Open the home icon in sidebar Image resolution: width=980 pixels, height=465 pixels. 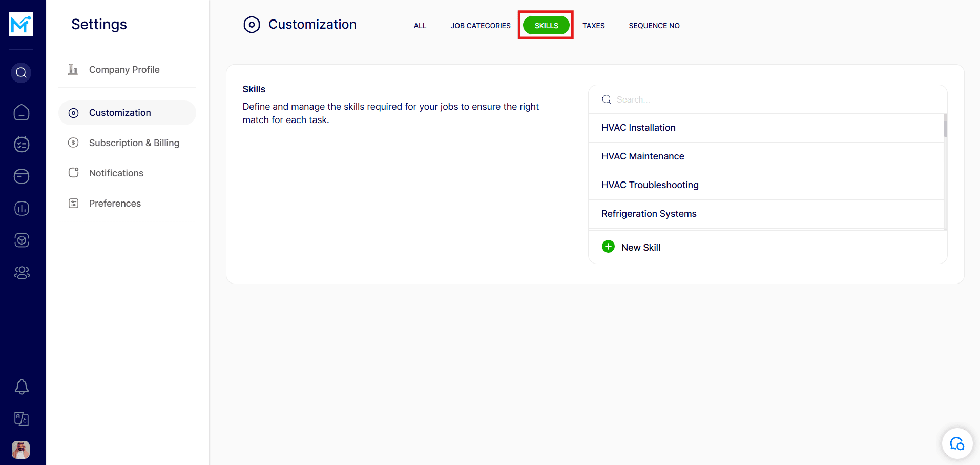coord(22,112)
